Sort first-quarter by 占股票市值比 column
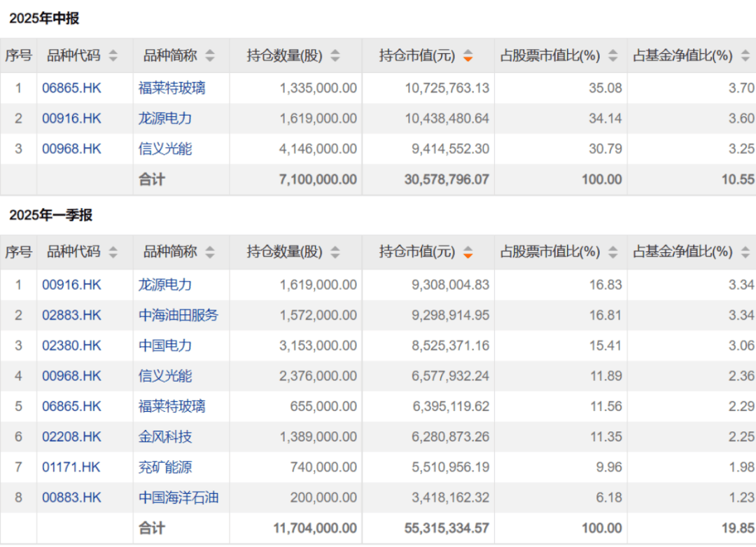The height and width of the screenshot is (547, 756). tap(612, 251)
